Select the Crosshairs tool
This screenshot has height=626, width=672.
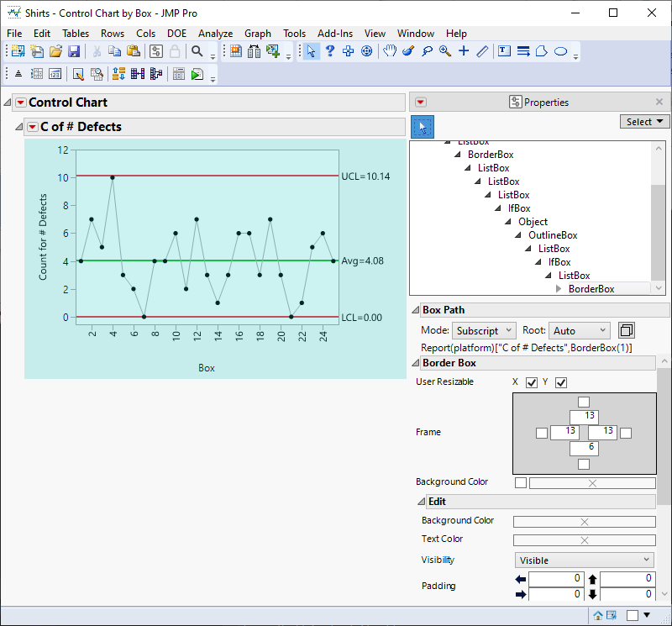pos(463,51)
